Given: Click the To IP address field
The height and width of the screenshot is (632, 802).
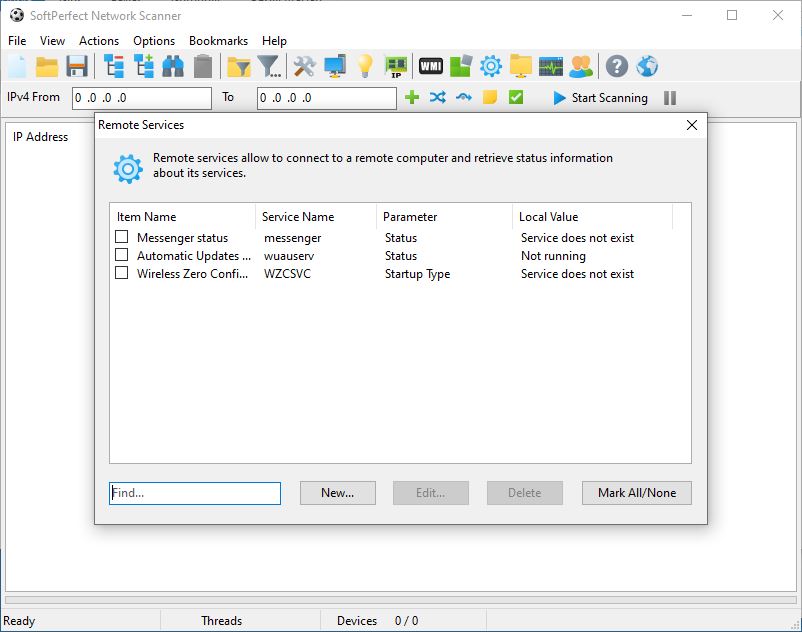Looking at the screenshot, I should coord(327,98).
